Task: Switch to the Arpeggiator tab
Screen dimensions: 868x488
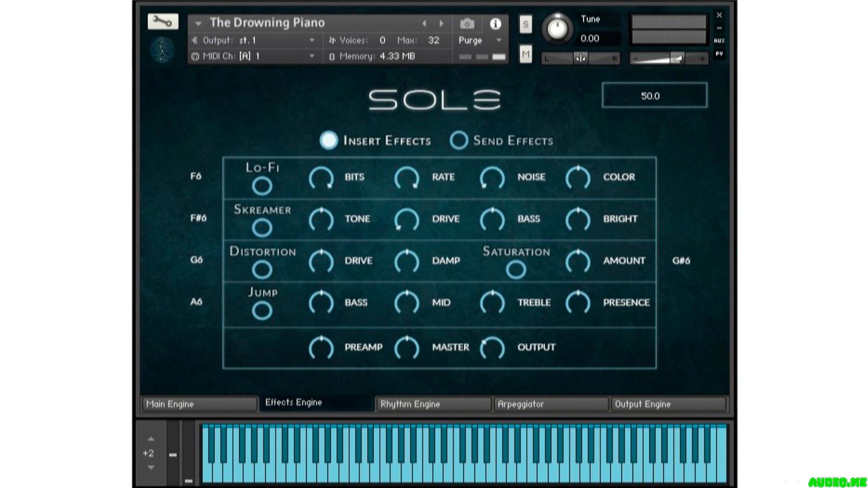Action: click(551, 404)
